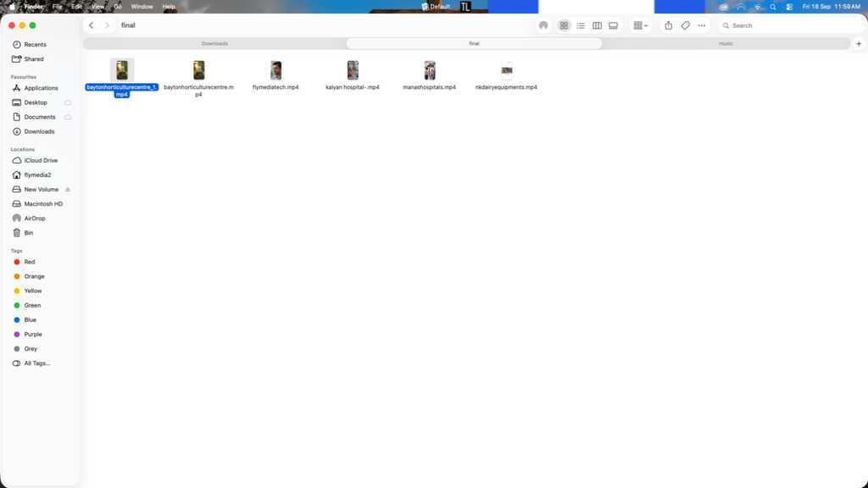
Task: Eject the New Volume drive
Action: 68,189
